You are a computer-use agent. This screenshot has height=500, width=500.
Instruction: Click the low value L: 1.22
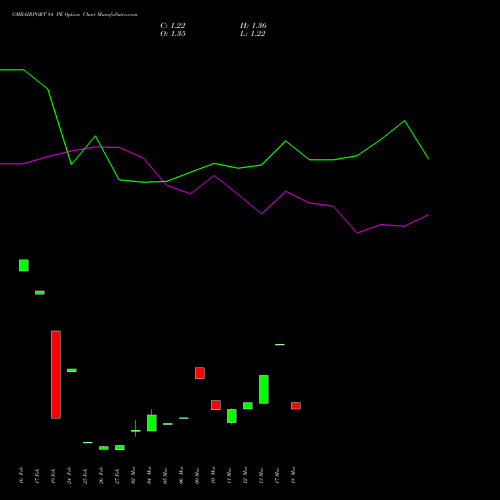pyautogui.click(x=253, y=34)
